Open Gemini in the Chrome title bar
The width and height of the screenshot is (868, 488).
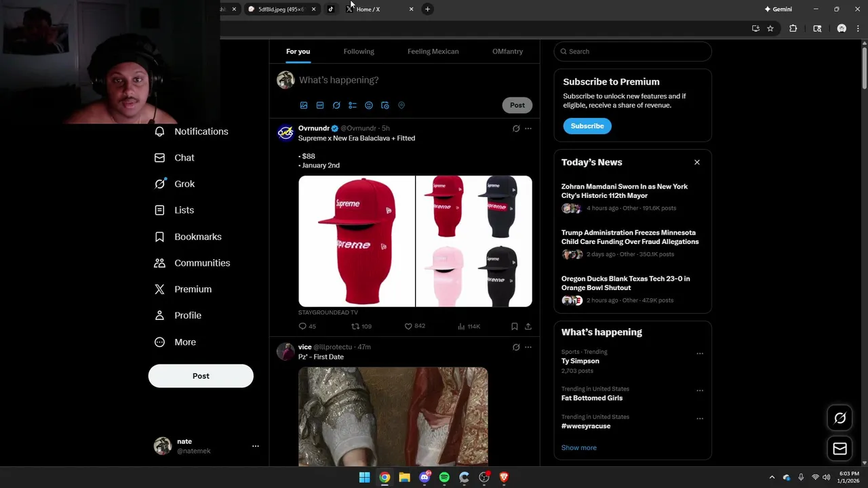778,9
